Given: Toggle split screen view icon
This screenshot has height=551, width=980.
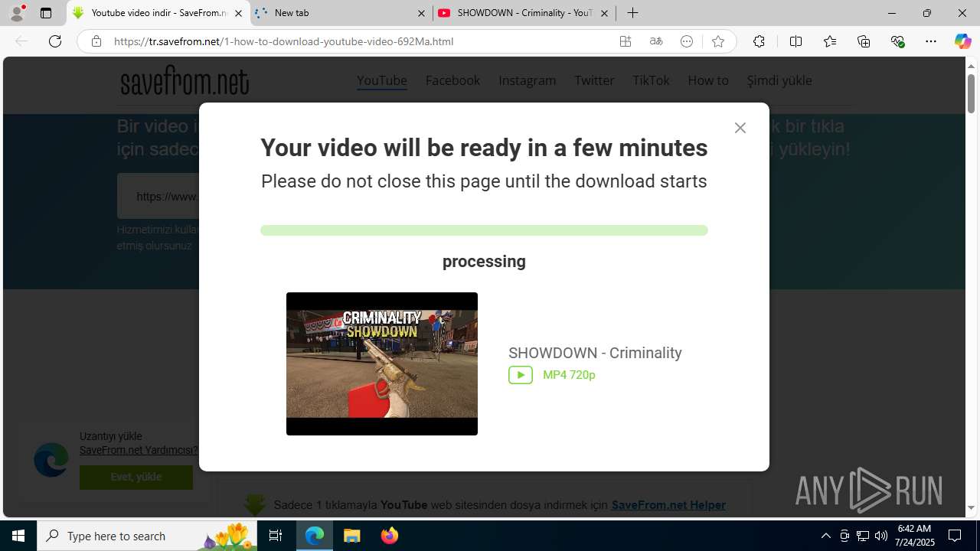Looking at the screenshot, I should (x=795, y=41).
